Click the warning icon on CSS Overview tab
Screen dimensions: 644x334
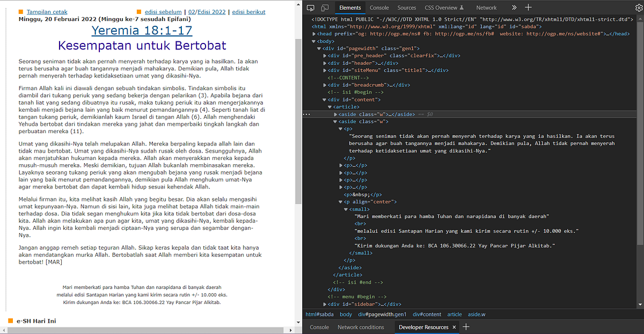462,8
